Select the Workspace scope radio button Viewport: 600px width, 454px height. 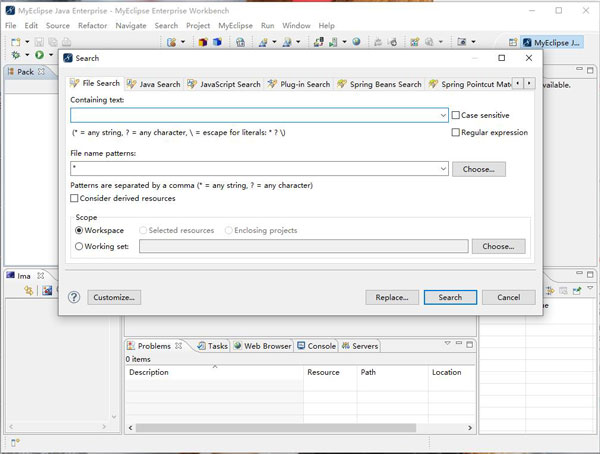click(x=79, y=230)
